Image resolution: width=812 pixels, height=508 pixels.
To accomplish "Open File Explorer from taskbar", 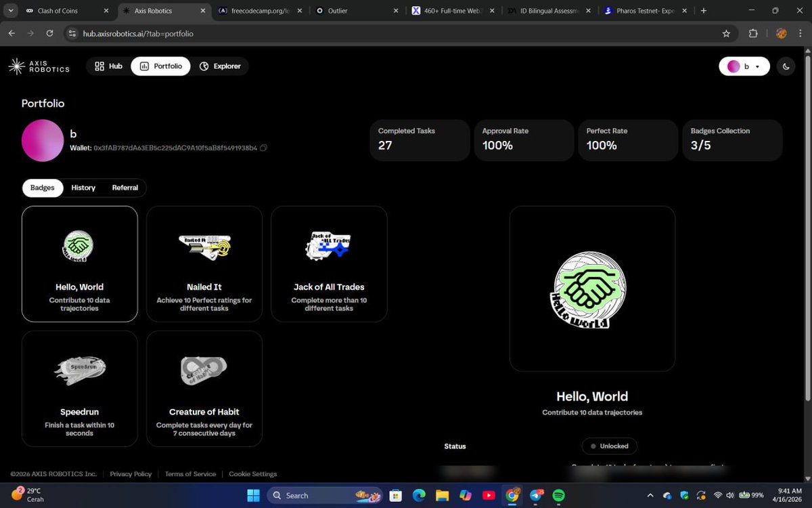I will click(443, 495).
